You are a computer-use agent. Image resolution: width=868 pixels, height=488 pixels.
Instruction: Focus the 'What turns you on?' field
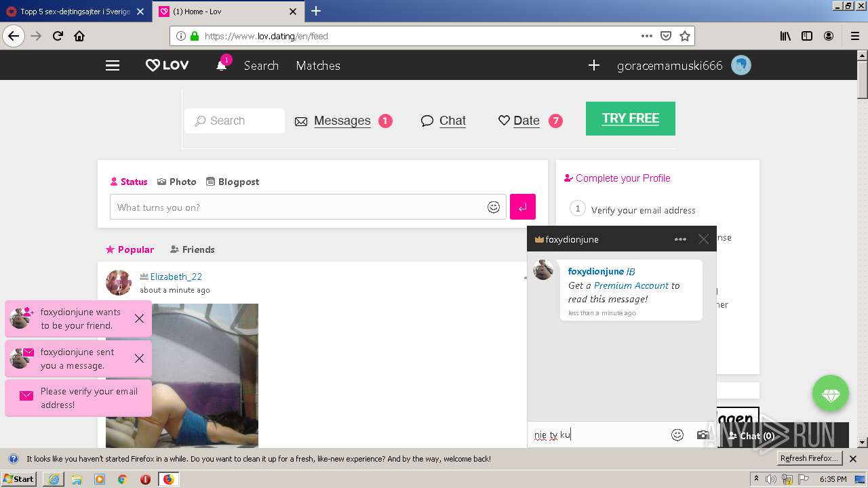[x=308, y=207]
